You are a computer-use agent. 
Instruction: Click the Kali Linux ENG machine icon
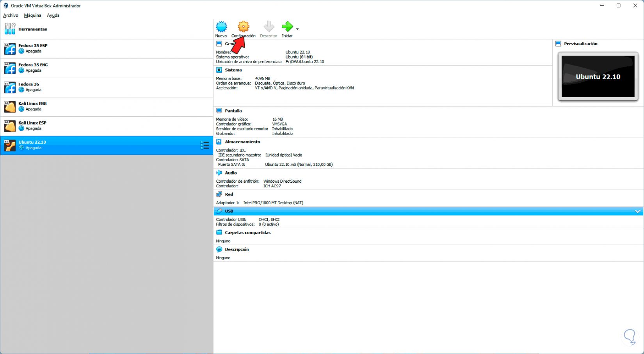(10, 107)
